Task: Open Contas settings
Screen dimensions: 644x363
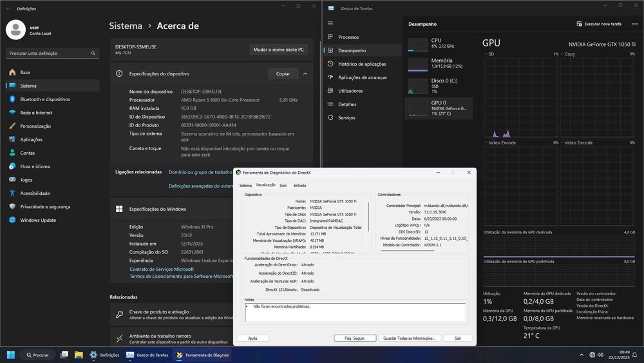Action: (x=53, y=153)
